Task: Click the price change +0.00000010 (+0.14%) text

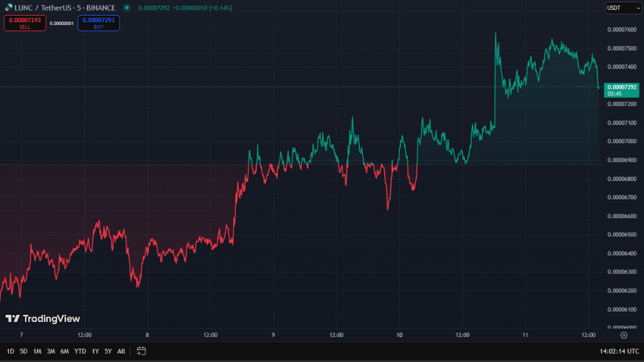Action: [202, 8]
